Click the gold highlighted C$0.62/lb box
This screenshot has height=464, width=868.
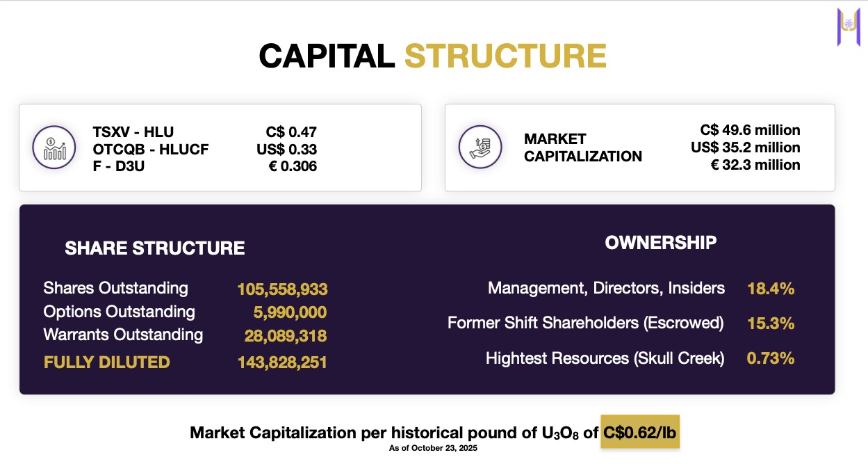tap(639, 433)
